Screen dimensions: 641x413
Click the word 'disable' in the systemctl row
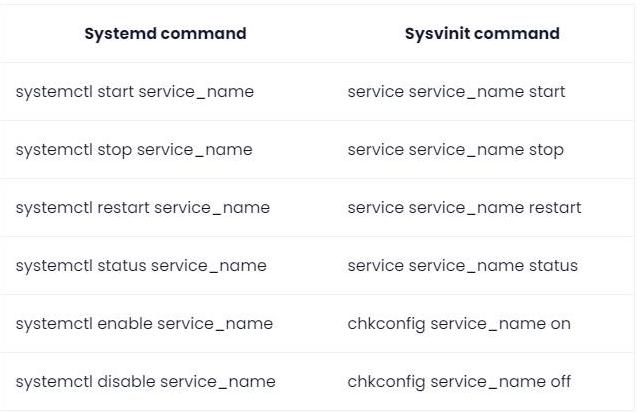[x=126, y=382]
